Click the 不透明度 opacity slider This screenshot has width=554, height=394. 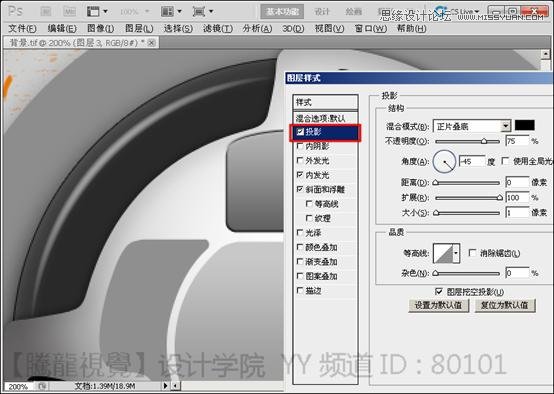coord(467,141)
